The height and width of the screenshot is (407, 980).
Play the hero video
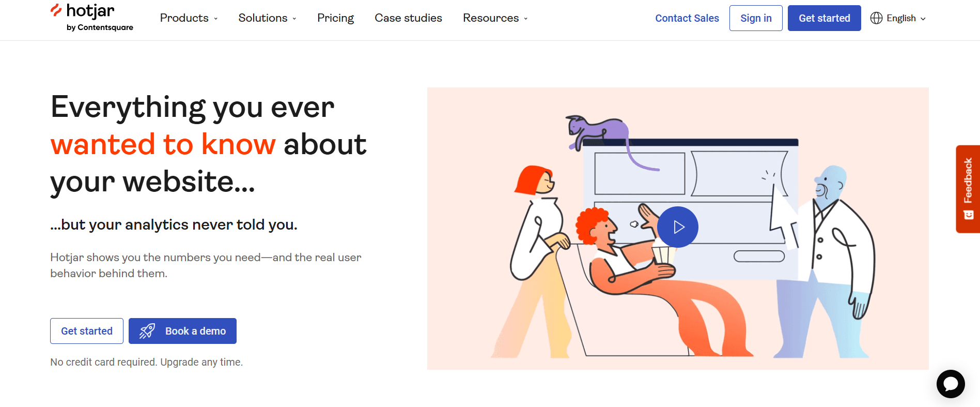point(678,227)
